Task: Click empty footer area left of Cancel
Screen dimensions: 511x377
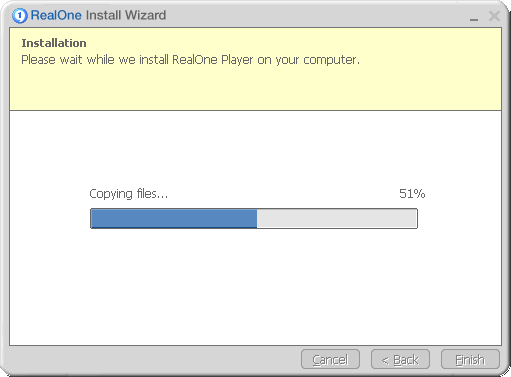Action: tap(153, 359)
